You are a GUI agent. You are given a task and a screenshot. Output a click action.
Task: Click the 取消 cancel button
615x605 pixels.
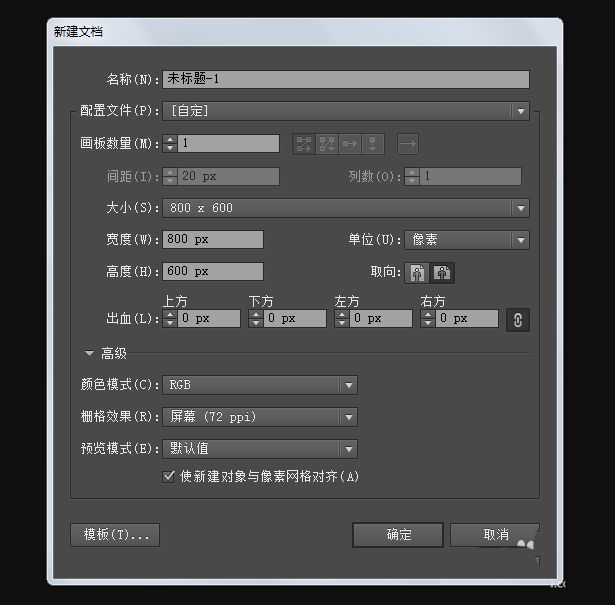click(495, 535)
